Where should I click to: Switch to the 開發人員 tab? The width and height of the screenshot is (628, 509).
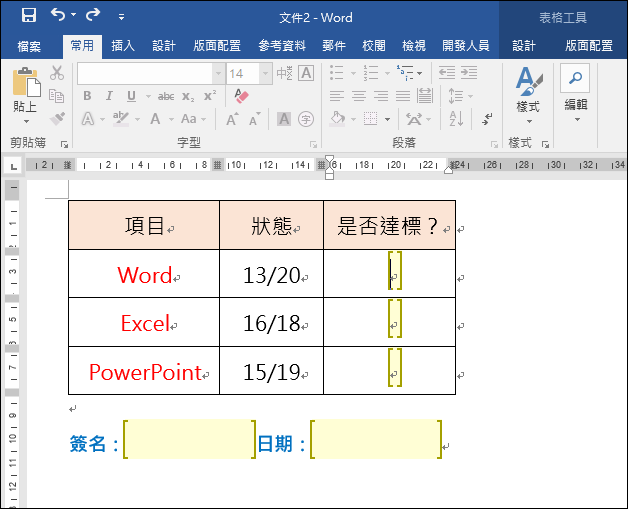[x=465, y=46]
